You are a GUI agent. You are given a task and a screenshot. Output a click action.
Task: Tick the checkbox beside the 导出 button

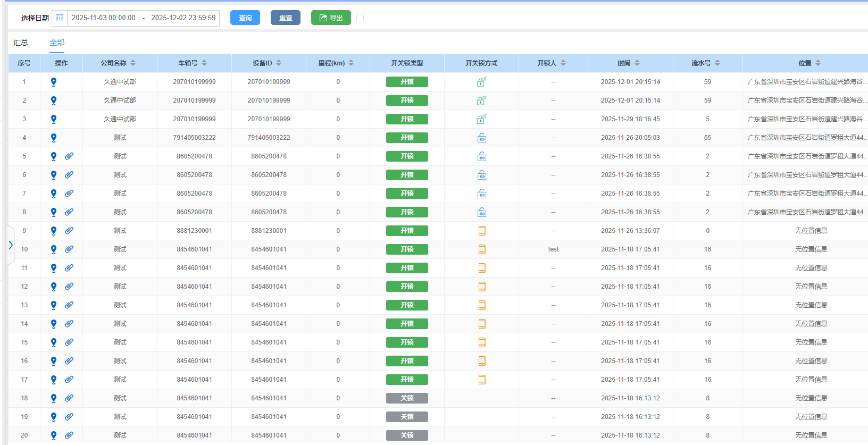click(x=360, y=18)
